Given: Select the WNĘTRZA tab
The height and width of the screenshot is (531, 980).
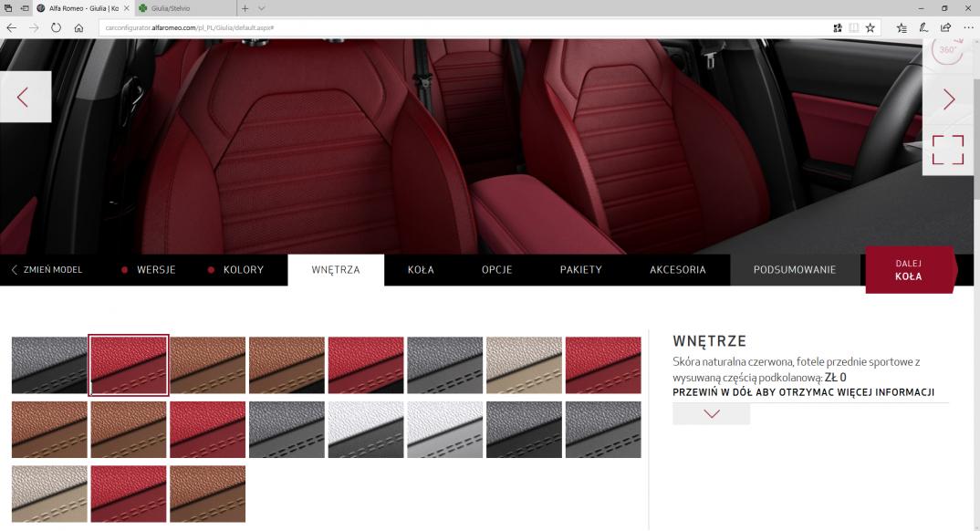Looking at the screenshot, I should click(336, 270).
